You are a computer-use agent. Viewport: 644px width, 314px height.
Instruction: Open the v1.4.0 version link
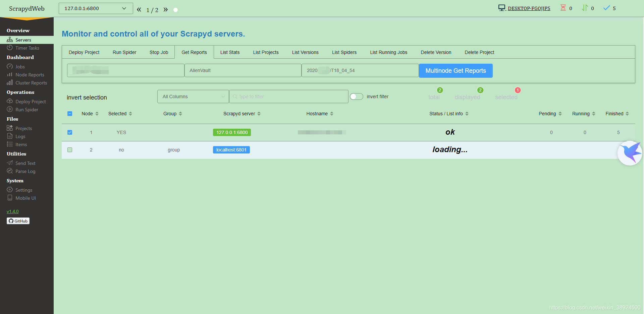tap(13, 211)
